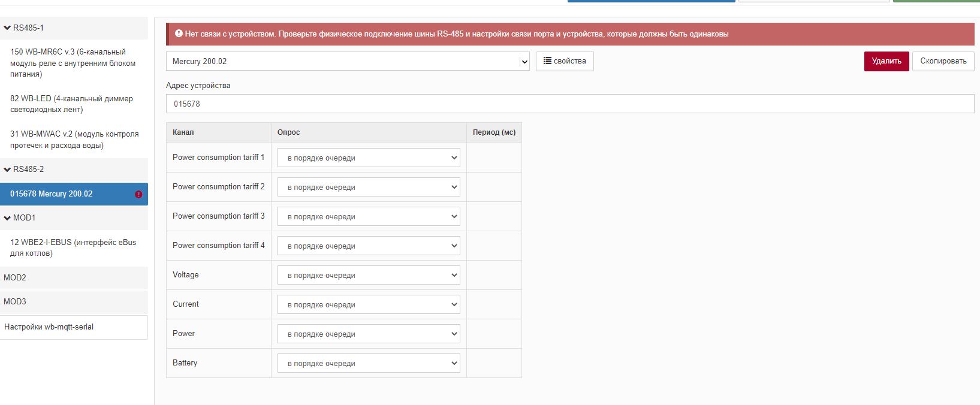Screen dimensions: 980x405
Task: Open polling dropdown for Voltage channel
Action: (369, 275)
